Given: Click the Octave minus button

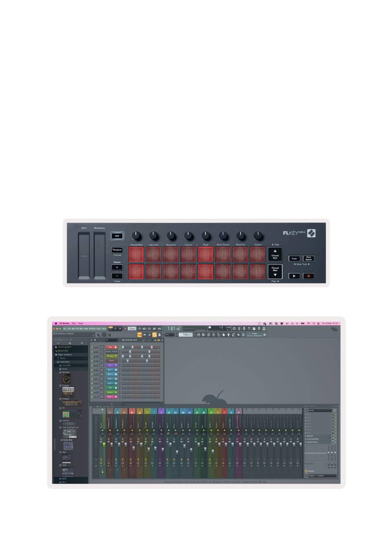Looking at the screenshot, I should pos(117,276).
